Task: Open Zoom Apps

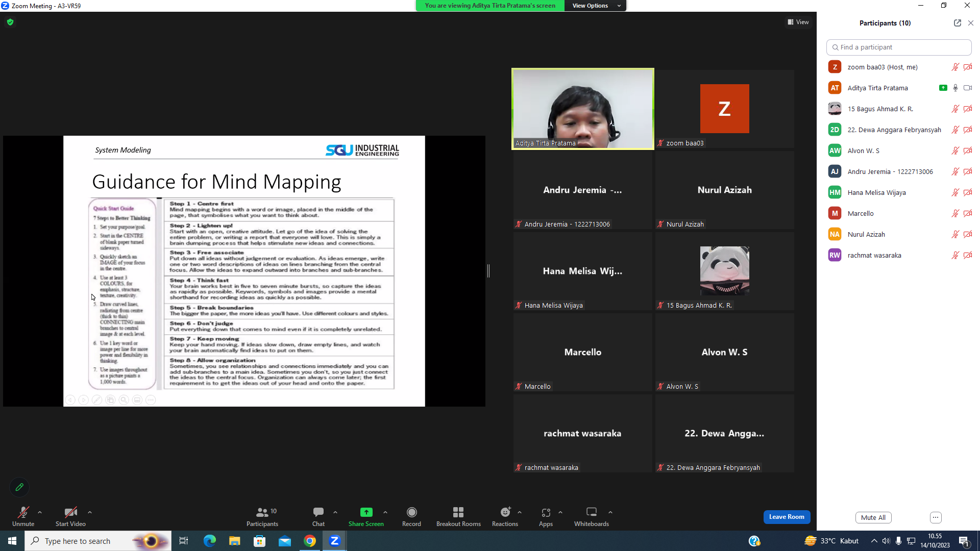Action: tap(546, 516)
